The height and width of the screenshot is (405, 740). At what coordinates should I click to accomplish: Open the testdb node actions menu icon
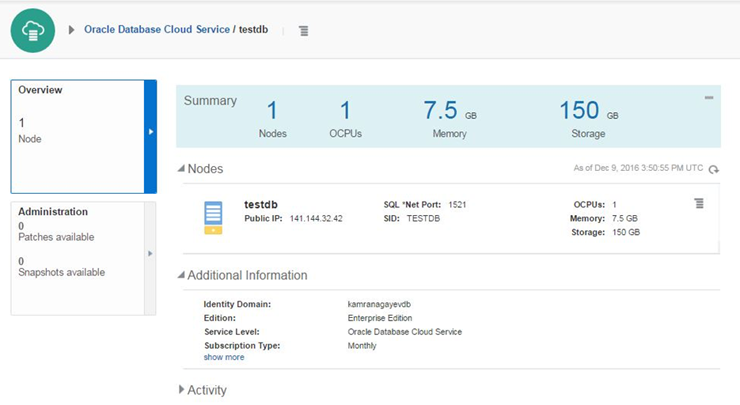click(699, 204)
